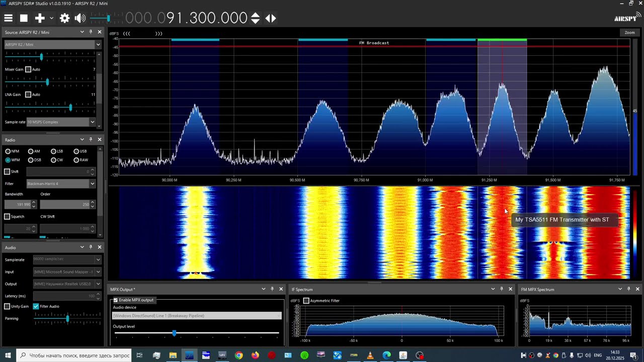Screen dimensions: 644x362
Task: Open Firefox from the taskbar
Action: tap(255, 355)
